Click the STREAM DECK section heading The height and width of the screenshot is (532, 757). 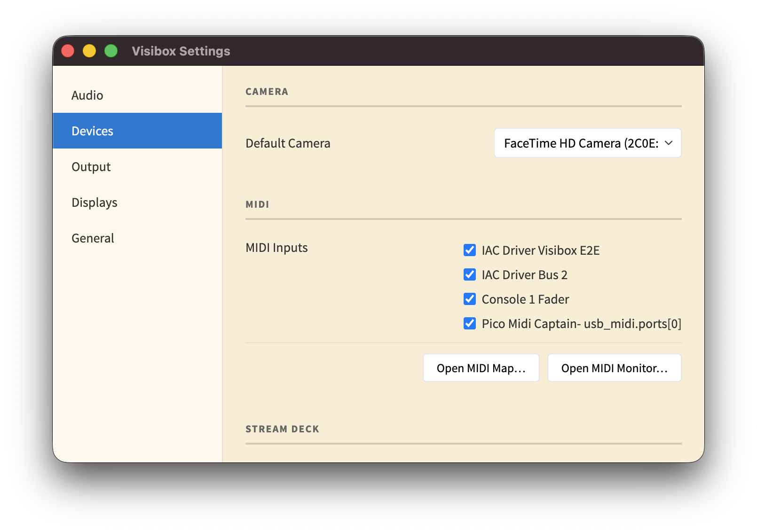click(x=283, y=429)
